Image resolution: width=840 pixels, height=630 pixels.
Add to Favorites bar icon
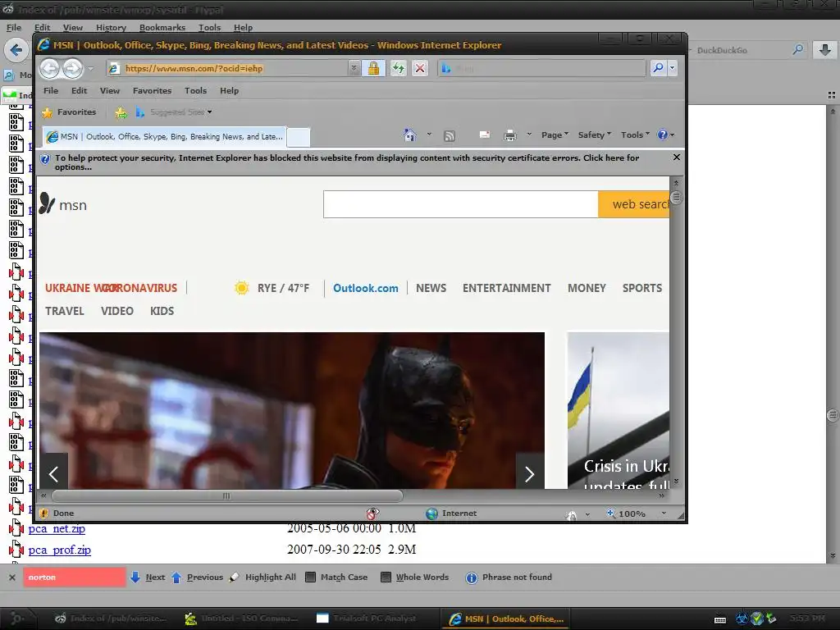(121, 112)
